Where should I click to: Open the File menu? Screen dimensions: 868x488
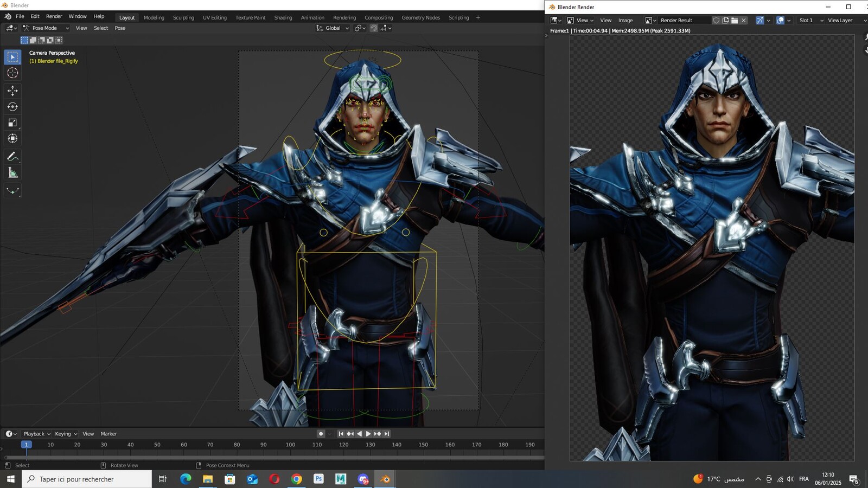tap(20, 17)
